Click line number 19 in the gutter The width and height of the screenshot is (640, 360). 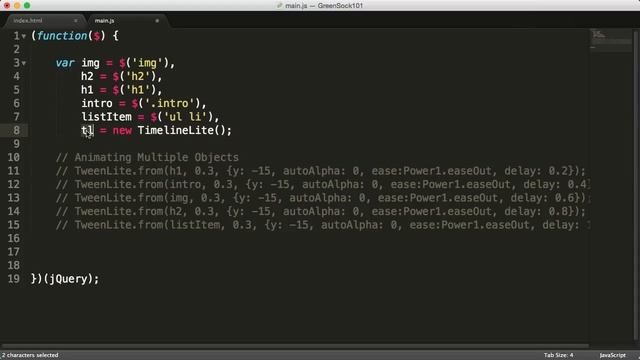pyautogui.click(x=13, y=279)
